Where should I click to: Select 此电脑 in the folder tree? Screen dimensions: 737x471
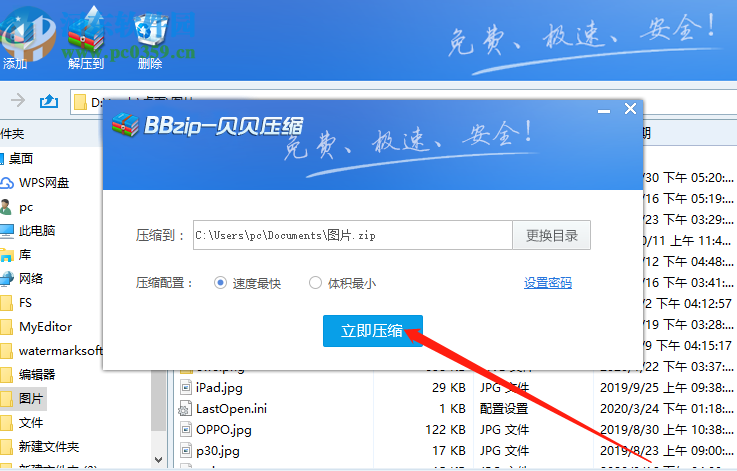pyautogui.click(x=37, y=231)
